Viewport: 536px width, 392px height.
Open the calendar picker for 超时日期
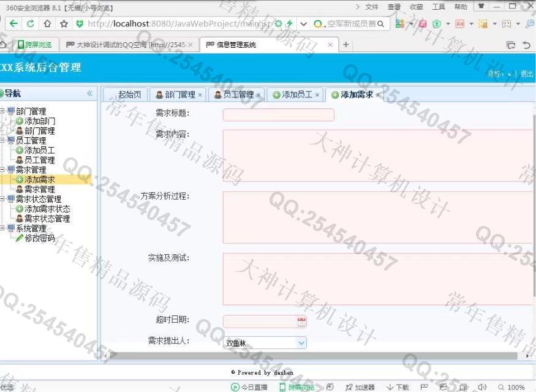tap(301, 322)
